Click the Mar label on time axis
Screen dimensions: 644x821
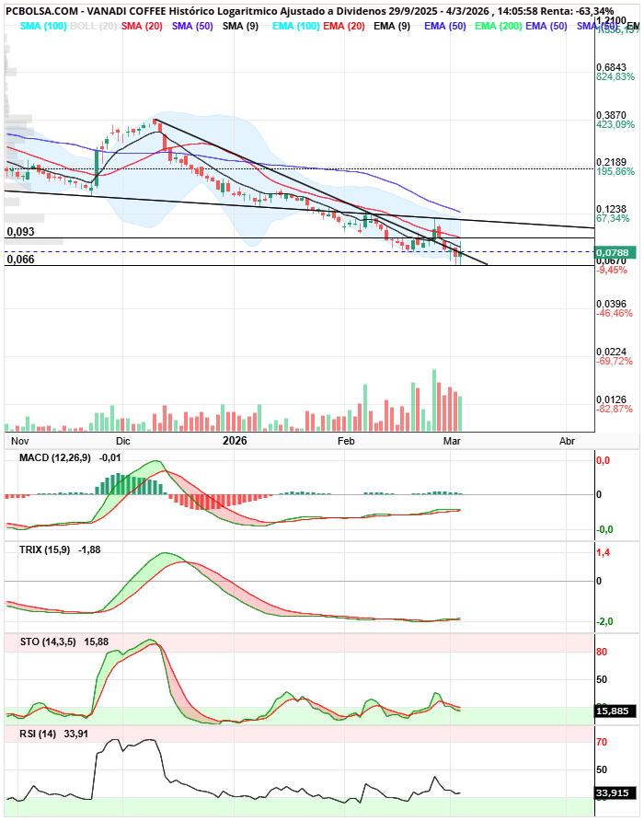pyautogui.click(x=452, y=441)
